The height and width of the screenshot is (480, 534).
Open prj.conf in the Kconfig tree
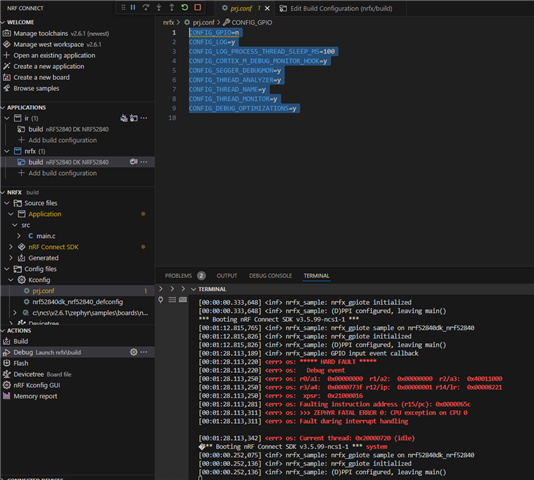click(43, 291)
